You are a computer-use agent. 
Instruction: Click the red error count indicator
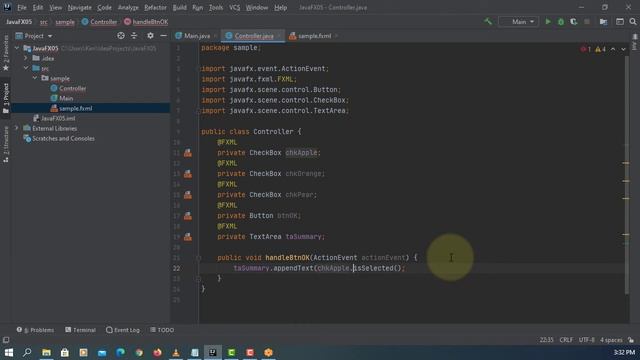586,49
